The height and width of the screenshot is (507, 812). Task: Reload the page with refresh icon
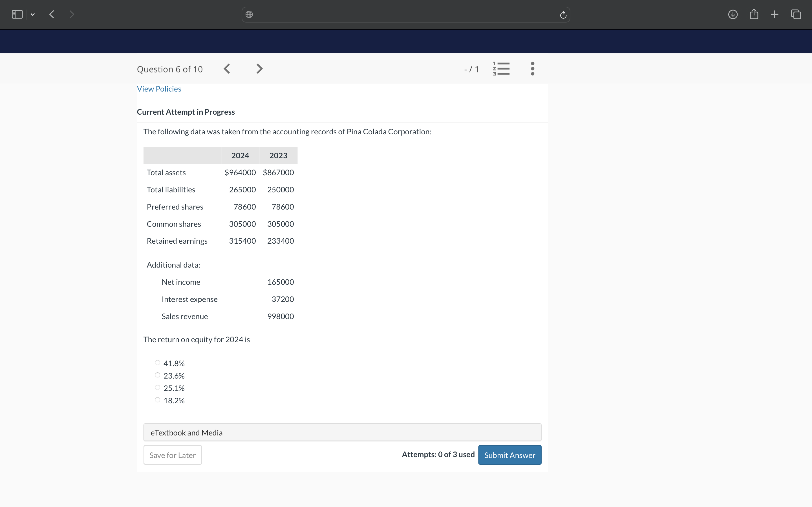[x=563, y=15]
